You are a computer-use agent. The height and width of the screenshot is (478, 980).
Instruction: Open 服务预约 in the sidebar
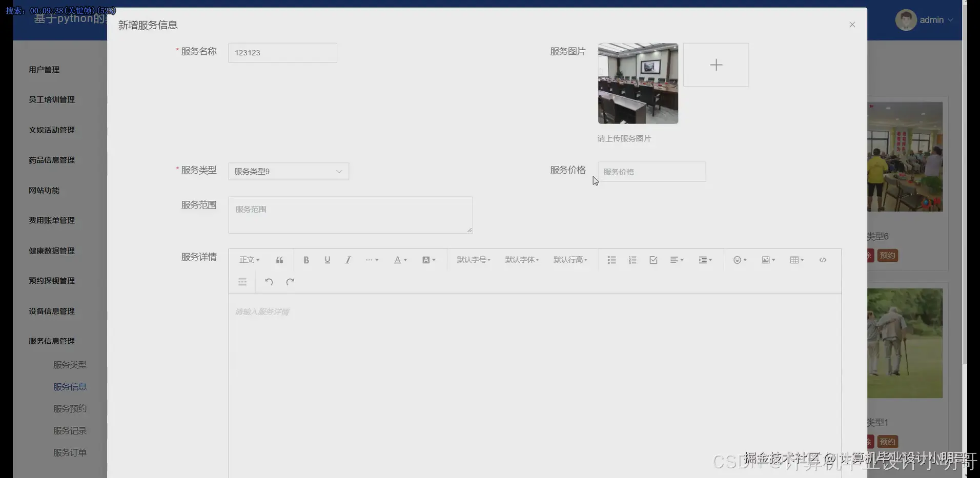coord(70,408)
